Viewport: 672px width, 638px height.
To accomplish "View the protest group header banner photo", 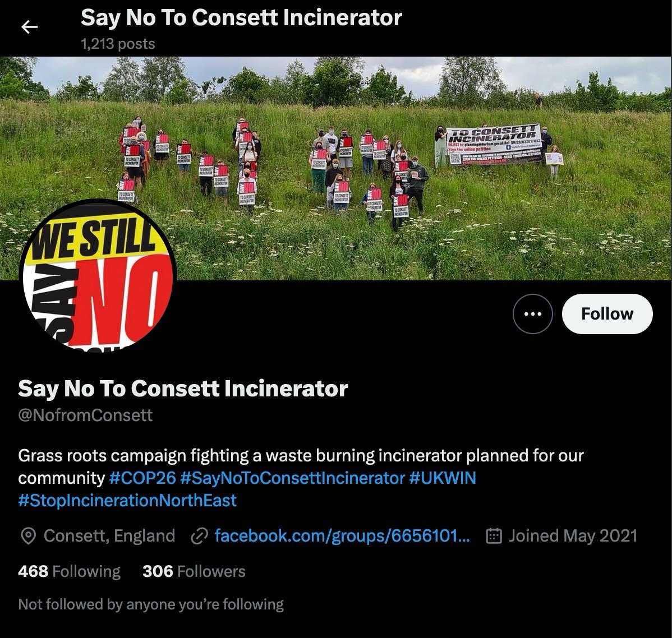I will click(x=336, y=168).
